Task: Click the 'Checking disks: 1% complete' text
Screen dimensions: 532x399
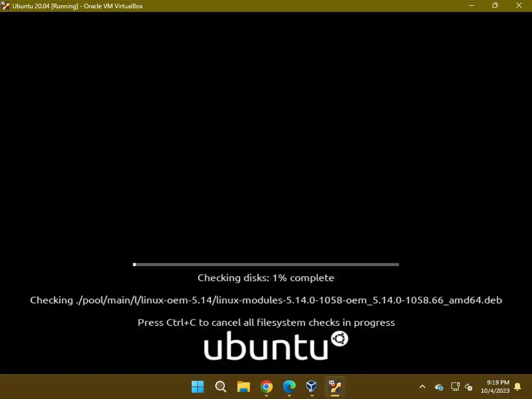Action: tap(266, 278)
